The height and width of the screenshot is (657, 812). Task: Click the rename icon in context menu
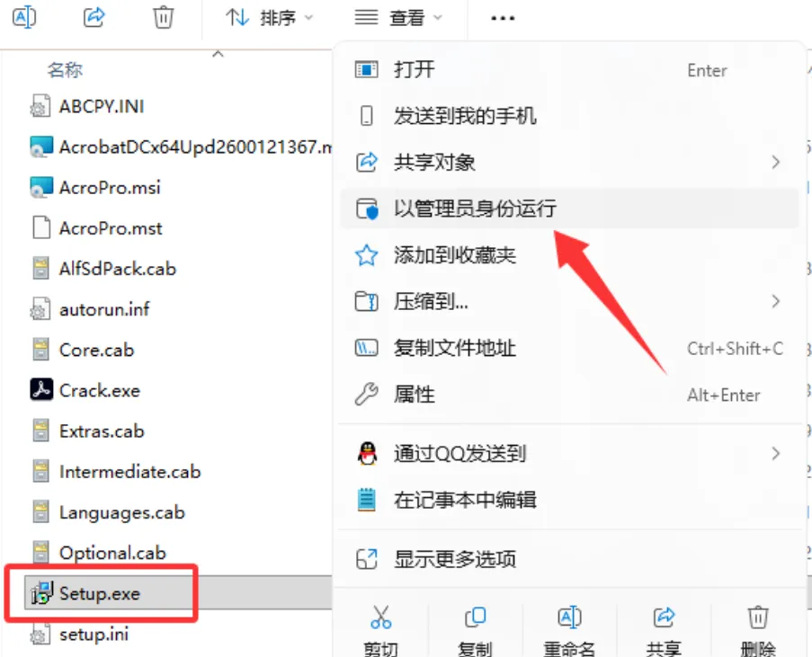coord(569,617)
